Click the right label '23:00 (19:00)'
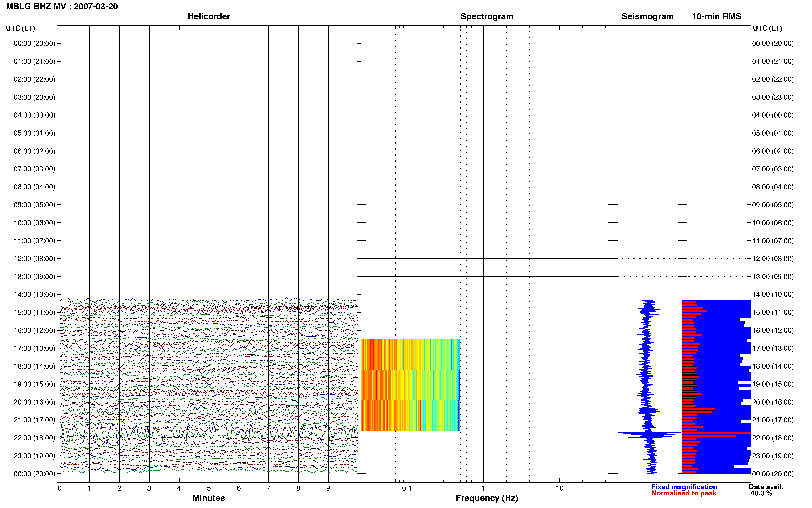Image resolution: width=812 pixels, height=508 pixels. 773,456
